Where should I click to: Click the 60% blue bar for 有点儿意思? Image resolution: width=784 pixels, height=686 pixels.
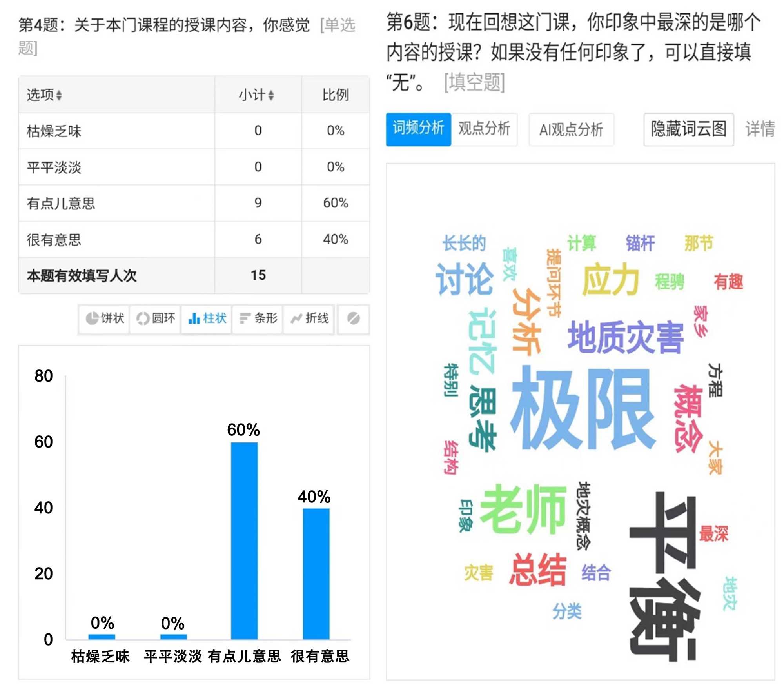pos(244,540)
